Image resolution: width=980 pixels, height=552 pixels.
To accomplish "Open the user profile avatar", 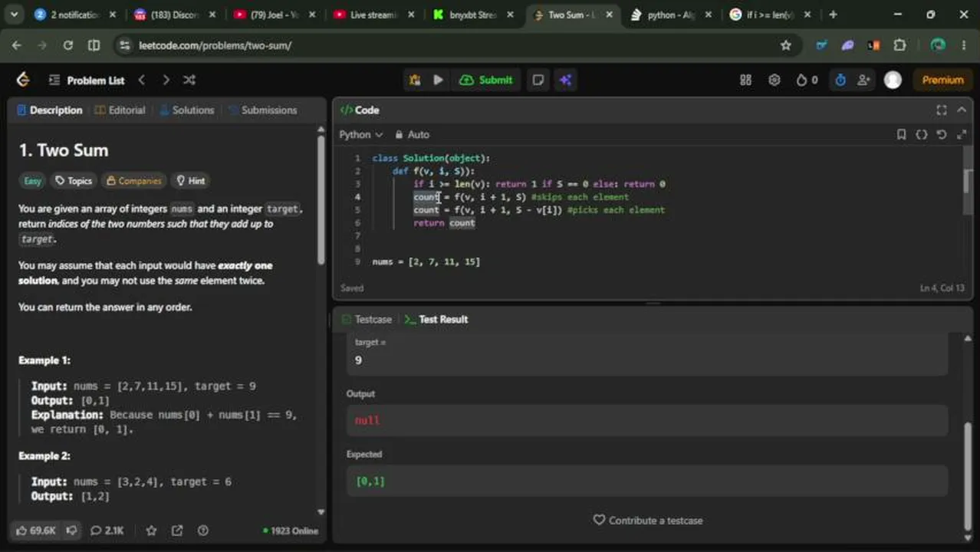I will point(893,80).
